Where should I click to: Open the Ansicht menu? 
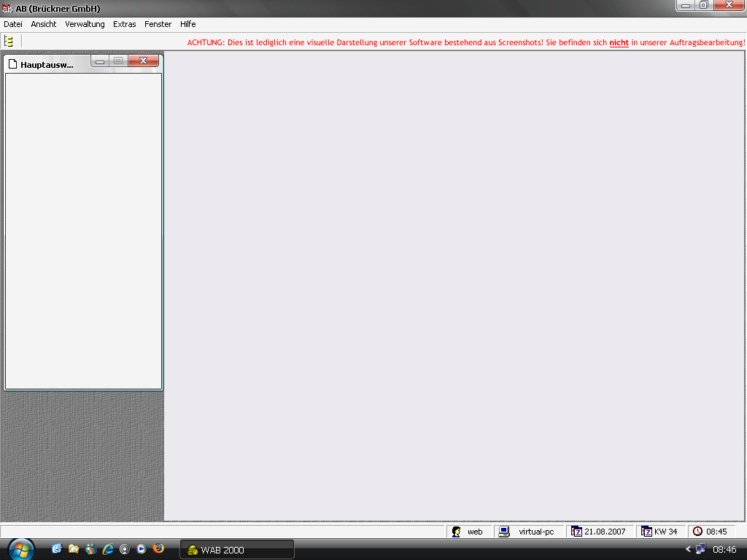(x=43, y=24)
